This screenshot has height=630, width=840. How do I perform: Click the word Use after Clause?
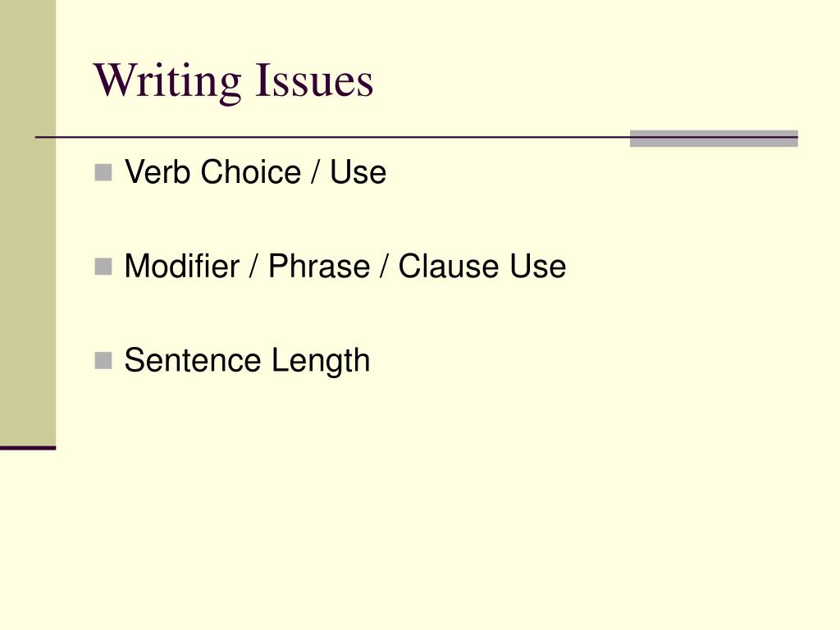tap(538, 266)
